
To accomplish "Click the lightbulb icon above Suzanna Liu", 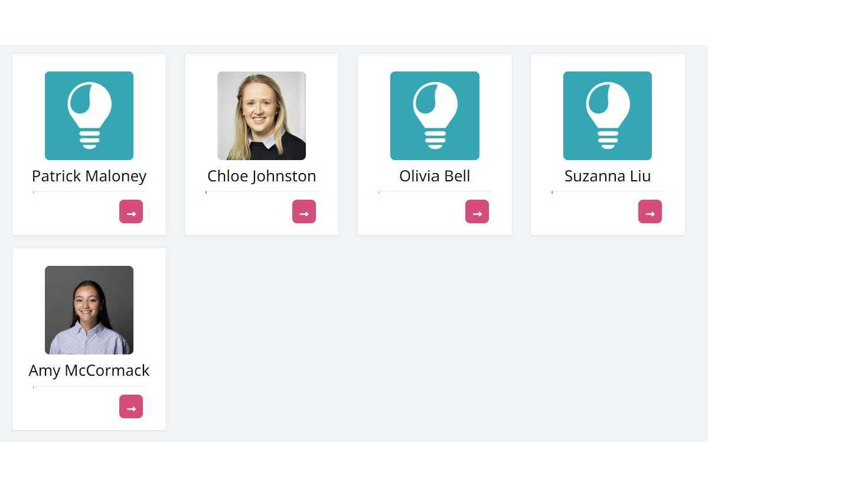I will point(608,116).
